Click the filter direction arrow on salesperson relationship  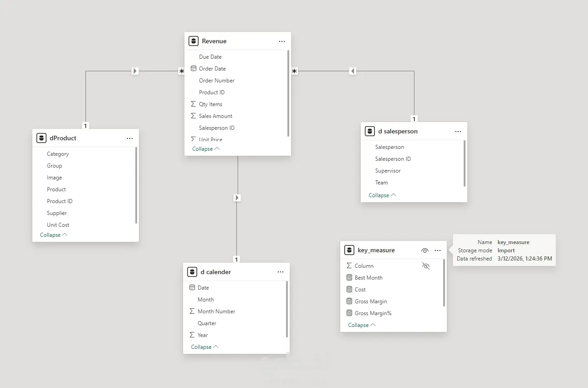tap(353, 71)
